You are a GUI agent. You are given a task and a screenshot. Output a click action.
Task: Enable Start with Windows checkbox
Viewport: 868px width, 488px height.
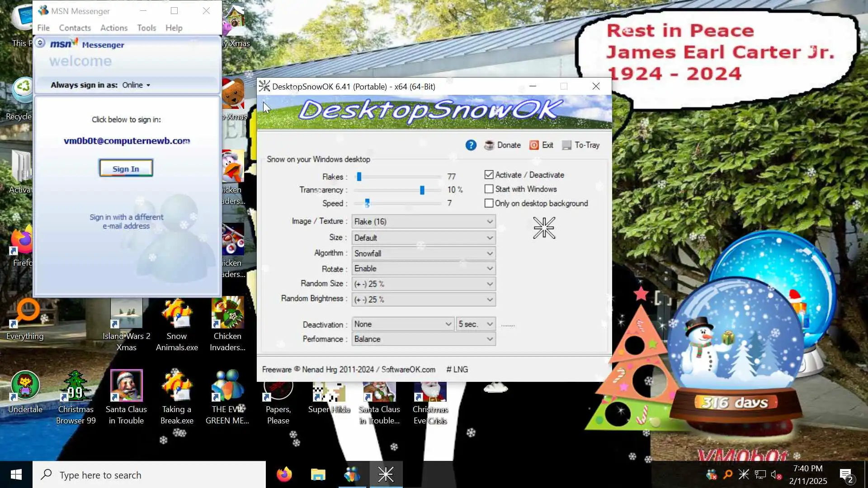489,189
